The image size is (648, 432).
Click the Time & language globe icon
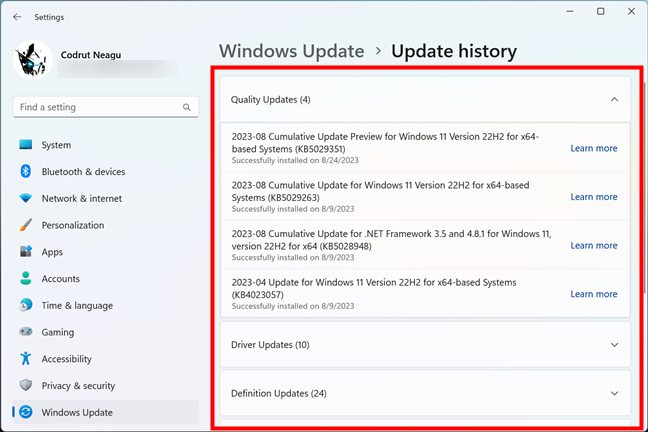(26, 305)
